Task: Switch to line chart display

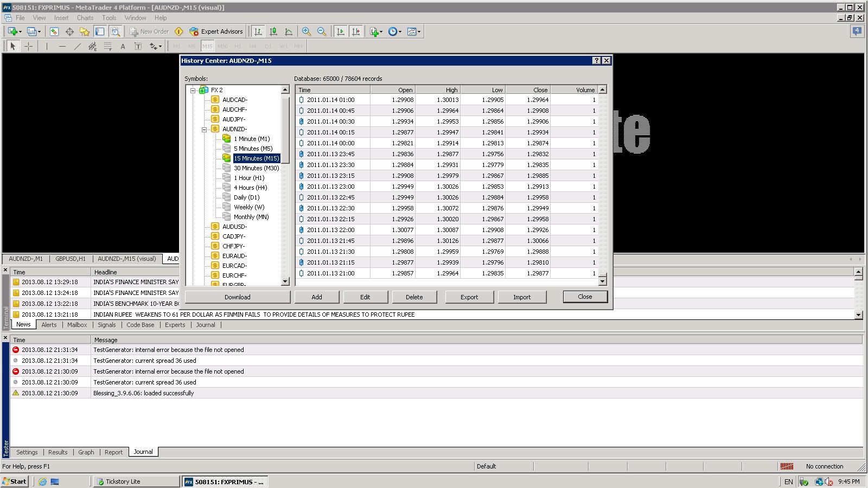Action: pyautogui.click(x=289, y=31)
